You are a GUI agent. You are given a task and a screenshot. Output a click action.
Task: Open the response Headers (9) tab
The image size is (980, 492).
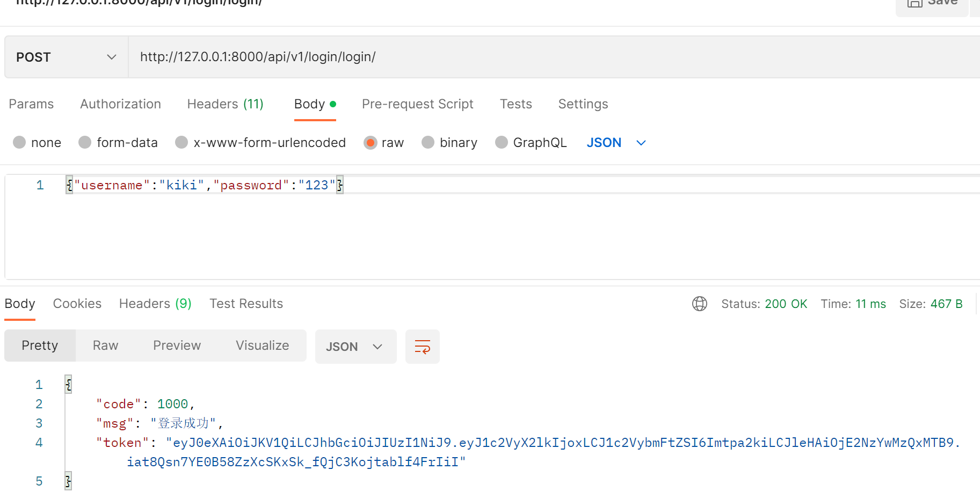(155, 304)
